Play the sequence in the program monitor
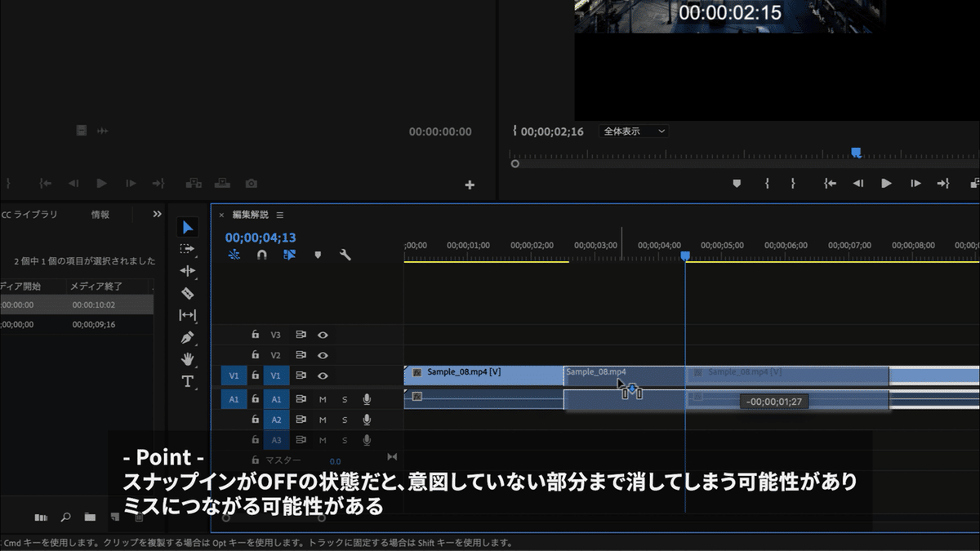The image size is (980, 551). [x=886, y=184]
